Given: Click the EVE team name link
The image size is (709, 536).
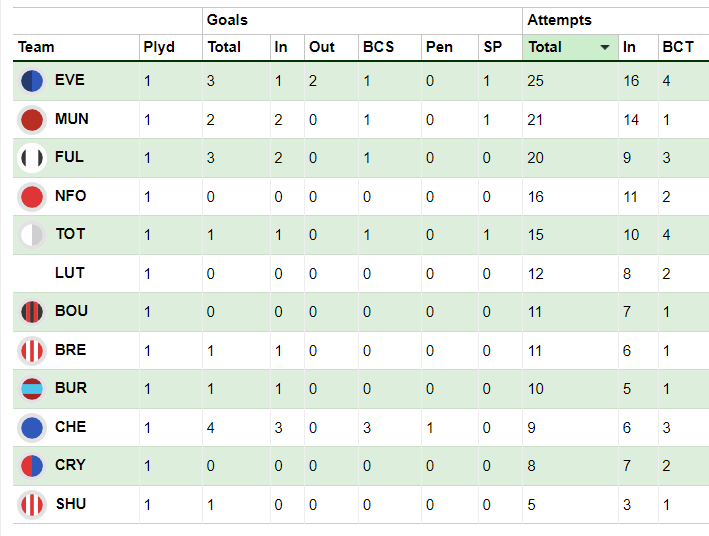Looking at the screenshot, I should 70,80.
